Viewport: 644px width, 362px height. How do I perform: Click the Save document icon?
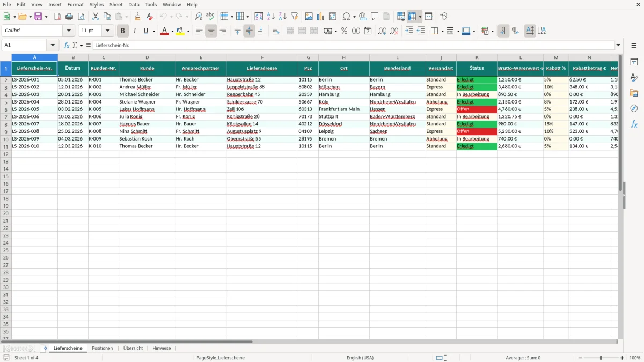click(x=38, y=17)
